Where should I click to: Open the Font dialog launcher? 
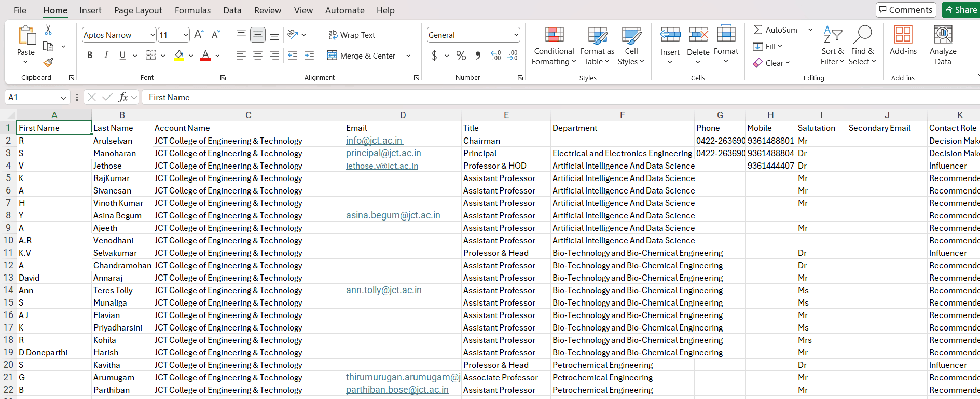coord(223,78)
